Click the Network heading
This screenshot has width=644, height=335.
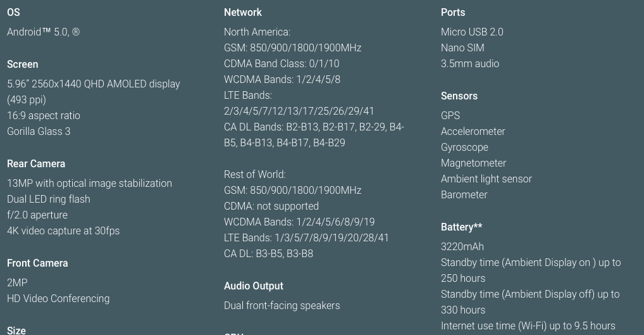click(243, 12)
